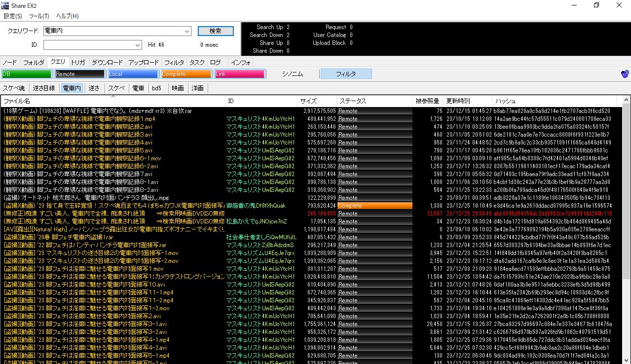631x364 pixels.
Task: Toggle the black Remote filter
Action: pos(80,74)
